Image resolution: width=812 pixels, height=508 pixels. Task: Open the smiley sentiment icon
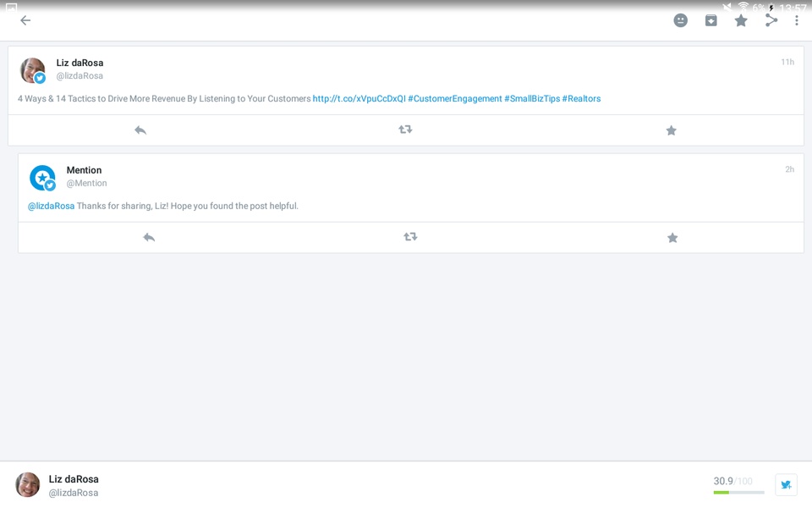pos(680,20)
